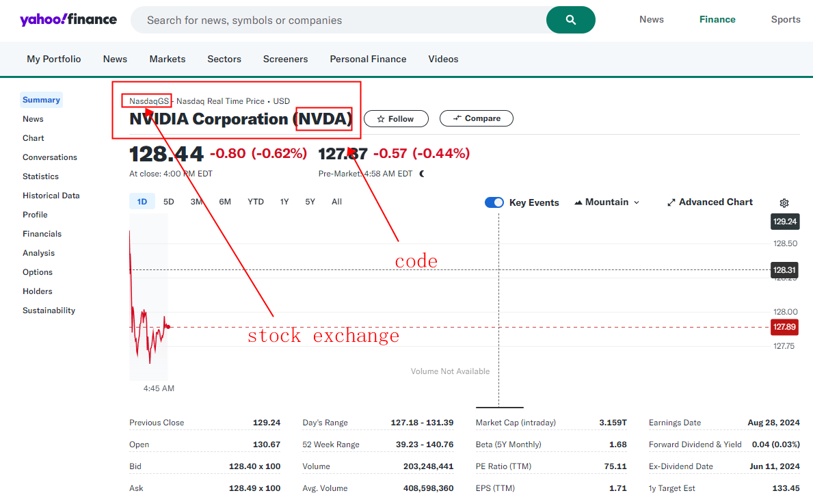Go to Historical Data section
813x504 pixels.
pyautogui.click(x=51, y=196)
